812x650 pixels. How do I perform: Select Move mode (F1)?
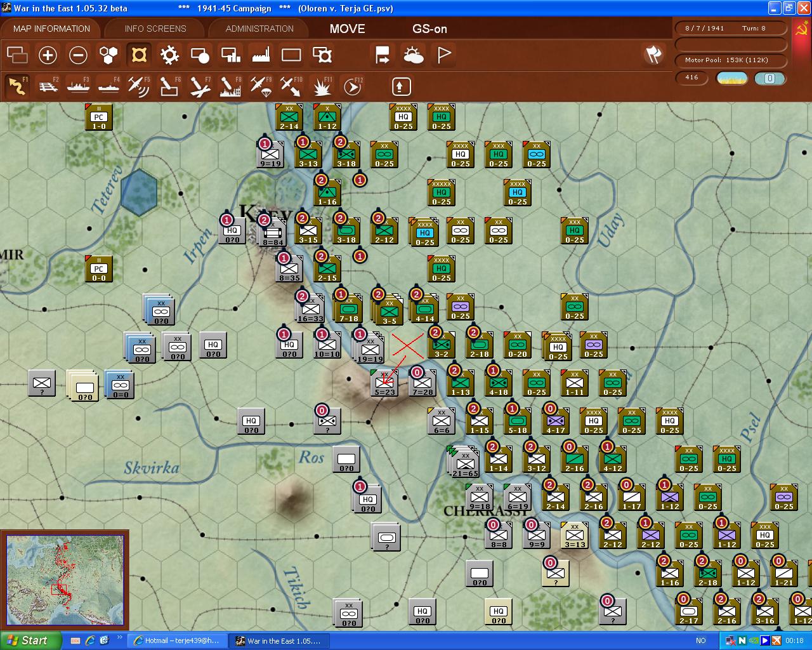pyautogui.click(x=17, y=86)
